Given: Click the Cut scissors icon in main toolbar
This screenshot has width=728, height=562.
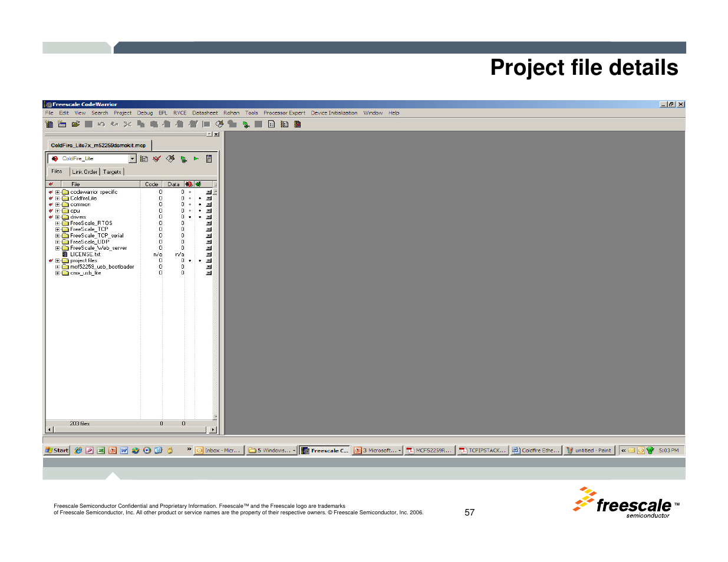Looking at the screenshot, I should (127, 124).
